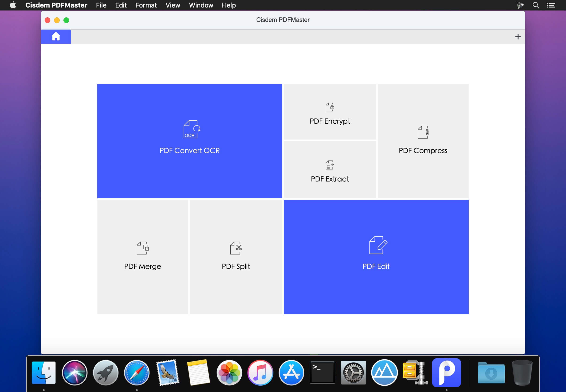The image size is (566, 392).
Task: Open the Format menu
Action: coord(146,5)
